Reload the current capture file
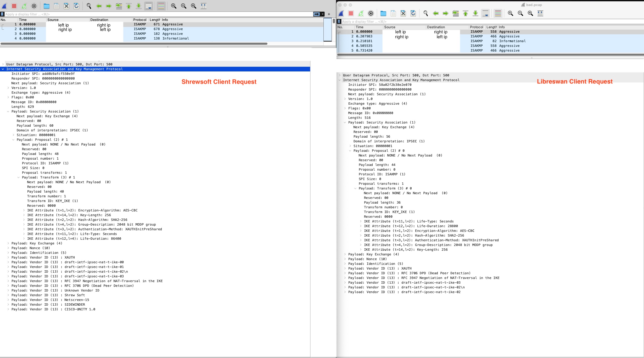 (x=76, y=6)
